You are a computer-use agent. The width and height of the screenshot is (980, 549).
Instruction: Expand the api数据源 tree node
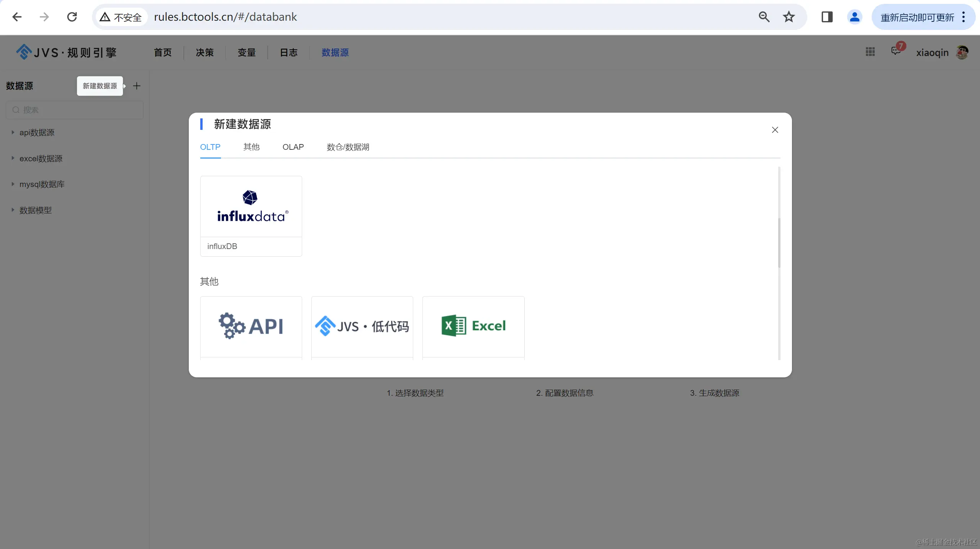tap(13, 133)
